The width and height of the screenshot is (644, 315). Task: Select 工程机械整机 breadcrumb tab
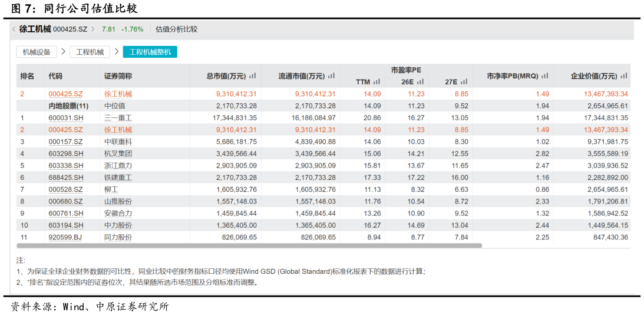(150, 52)
